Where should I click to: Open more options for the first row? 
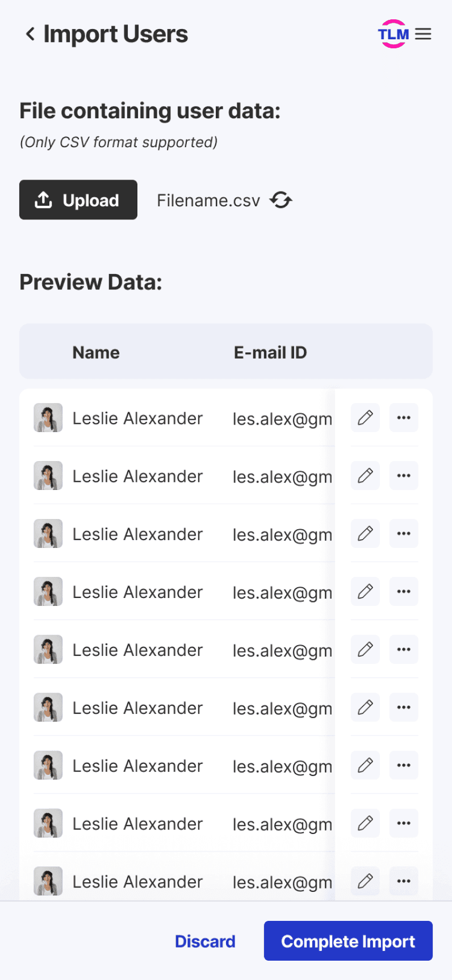(404, 418)
